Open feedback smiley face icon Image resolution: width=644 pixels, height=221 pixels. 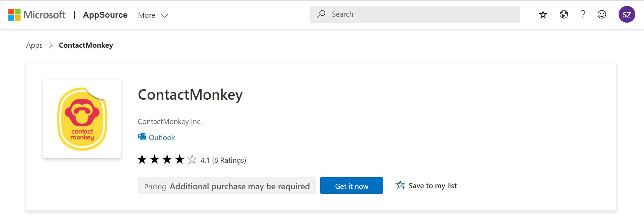pos(602,14)
